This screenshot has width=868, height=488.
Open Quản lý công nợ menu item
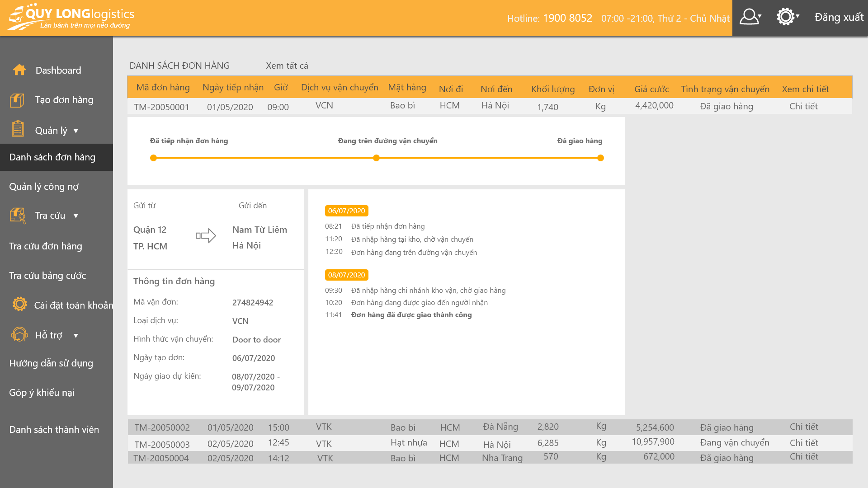[44, 187]
